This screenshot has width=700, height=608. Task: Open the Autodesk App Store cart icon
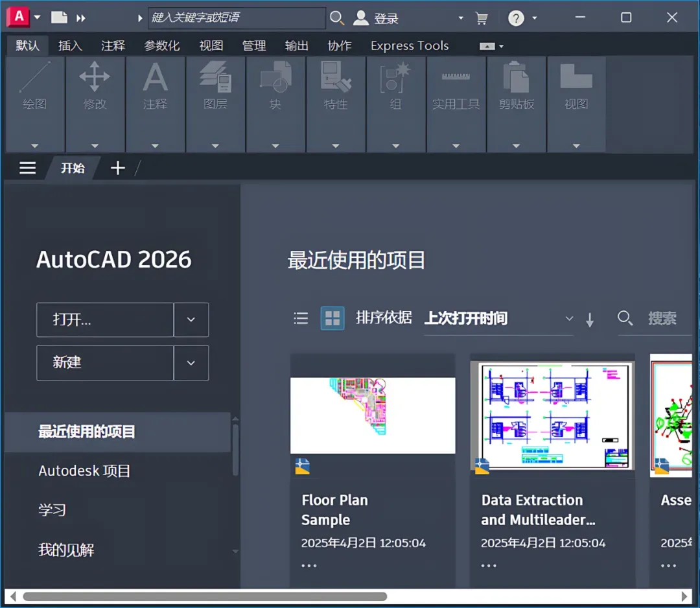pyautogui.click(x=482, y=18)
